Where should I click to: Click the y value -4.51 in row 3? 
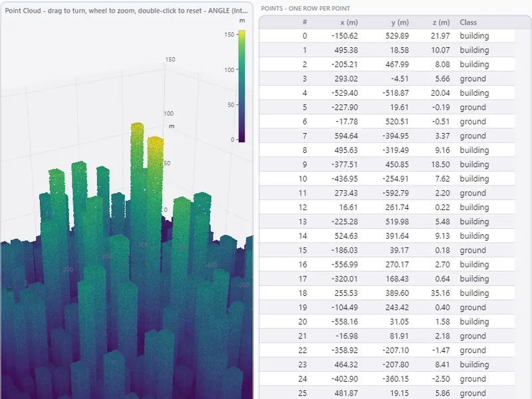pos(400,78)
